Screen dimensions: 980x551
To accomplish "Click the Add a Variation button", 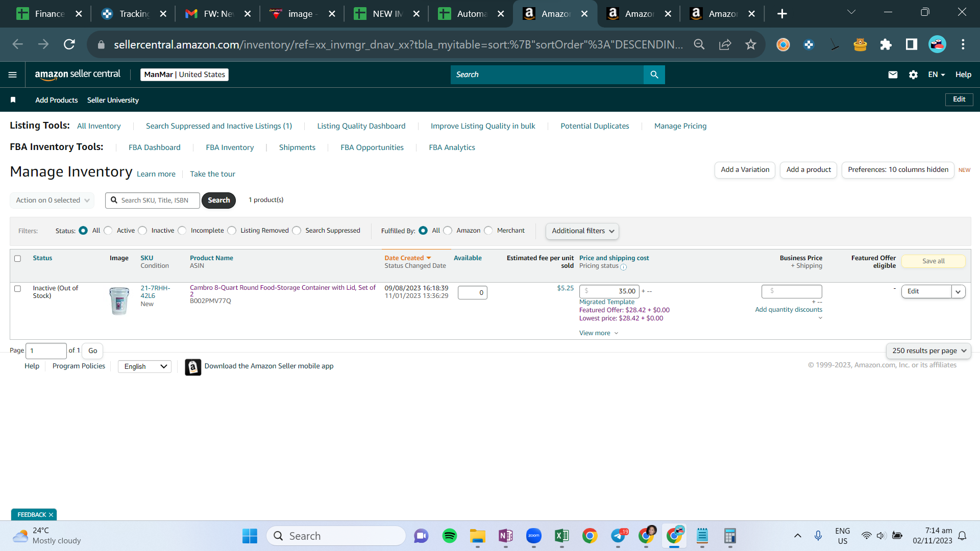I will (x=745, y=170).
